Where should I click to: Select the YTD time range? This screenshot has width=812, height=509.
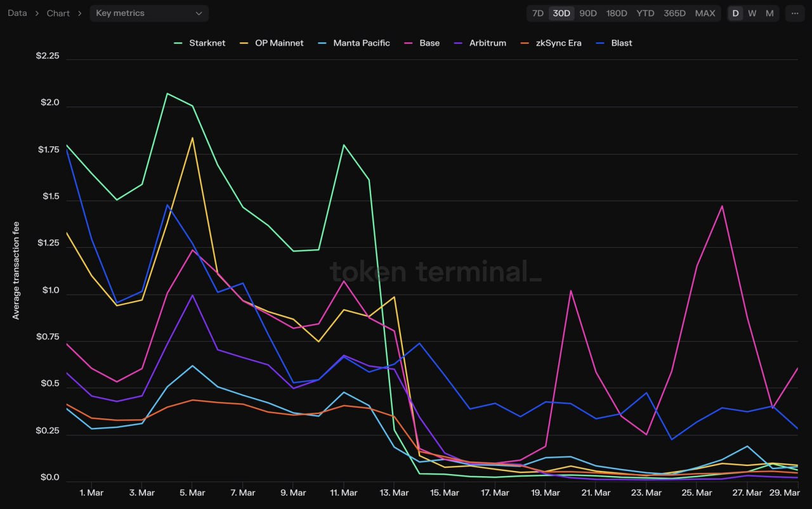point(645,13)
